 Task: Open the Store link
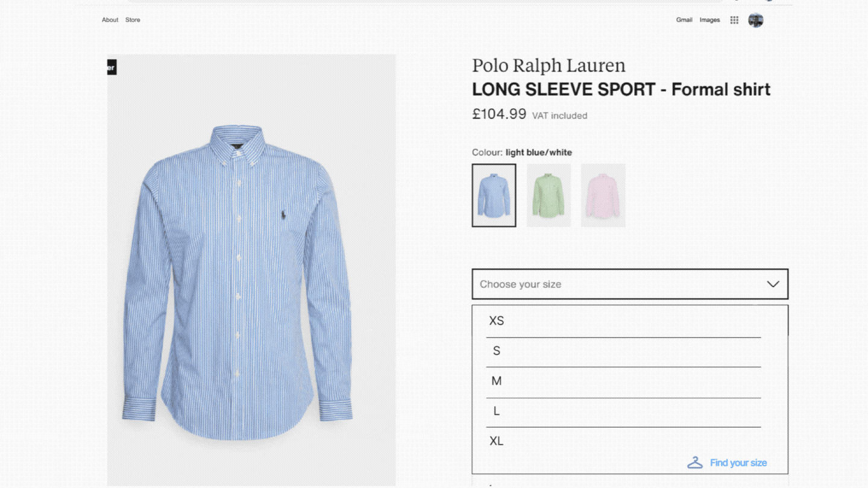pos(133,20)
